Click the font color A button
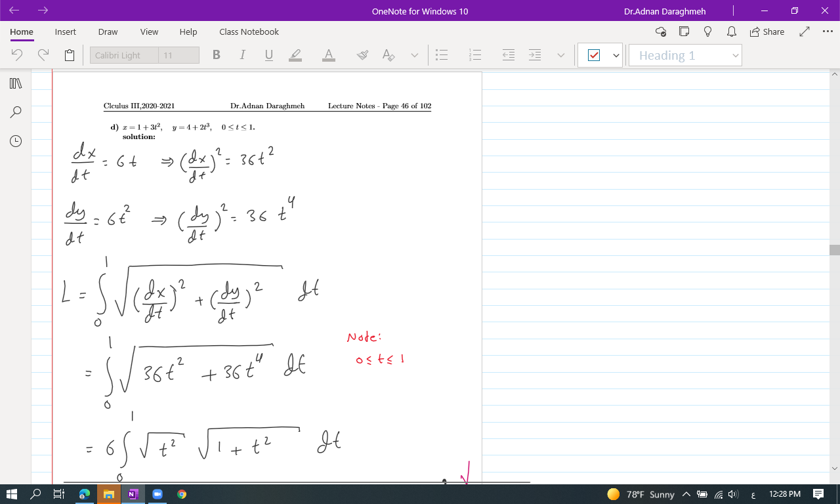The width and height of the screenshot is (840, 504). [329, 55]
